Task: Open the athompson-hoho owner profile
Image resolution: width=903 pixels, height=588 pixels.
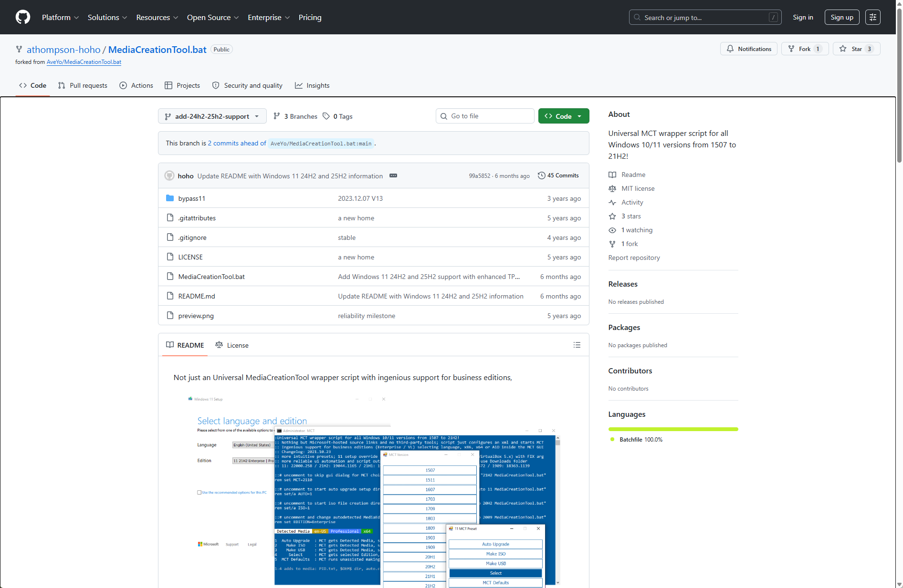Action: coord(63,50)
